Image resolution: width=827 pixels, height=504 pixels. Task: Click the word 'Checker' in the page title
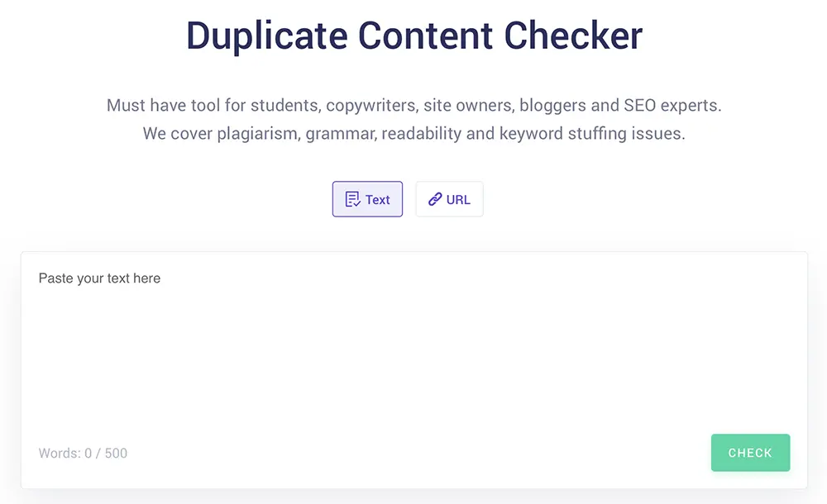[574, 36]
